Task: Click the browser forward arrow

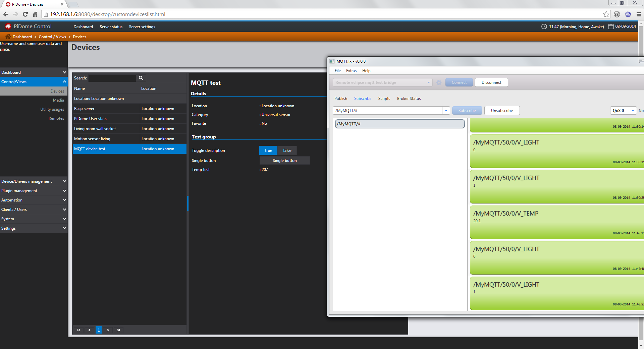Action: point(15,14)
